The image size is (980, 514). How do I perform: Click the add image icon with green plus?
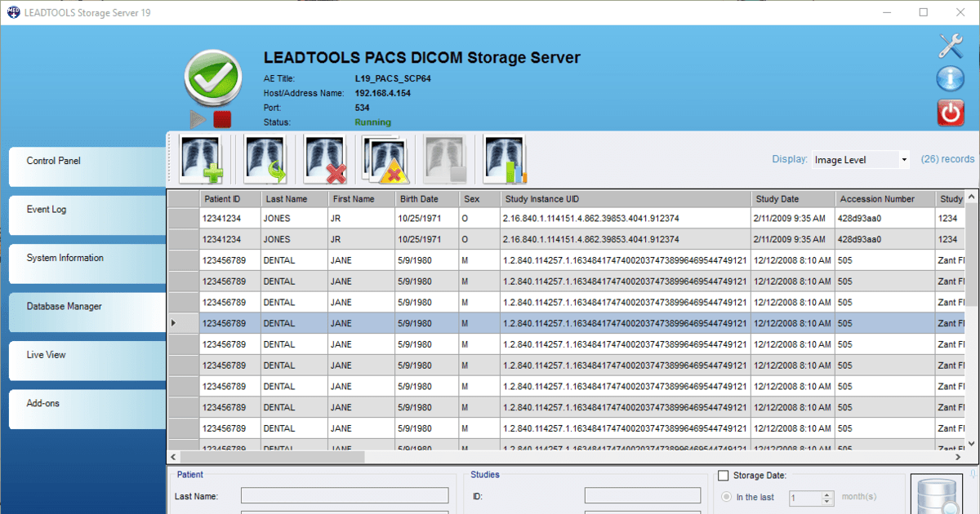tap(200, 159)
